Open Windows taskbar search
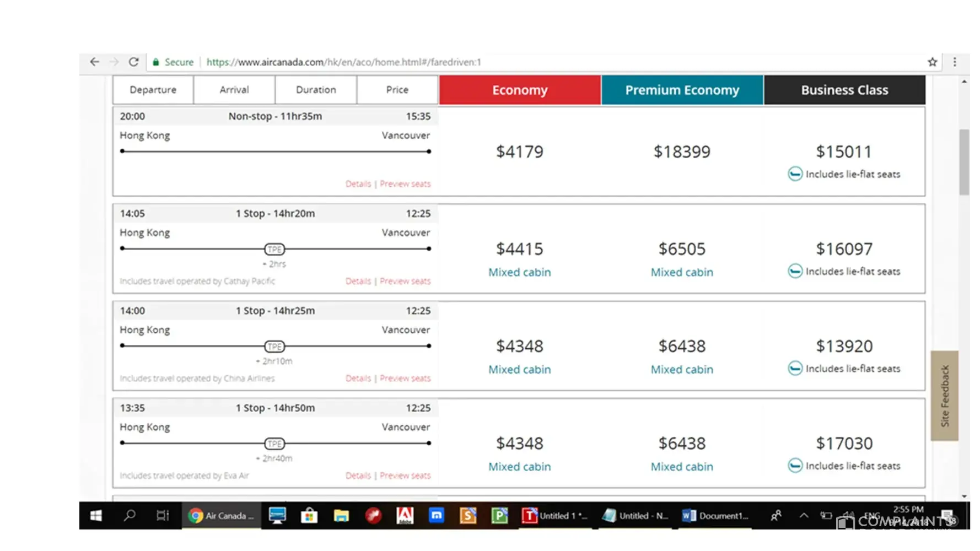Image resolution: width=980 pixels, height=551 pixels. pyautogui.click(x=130, y=516)
